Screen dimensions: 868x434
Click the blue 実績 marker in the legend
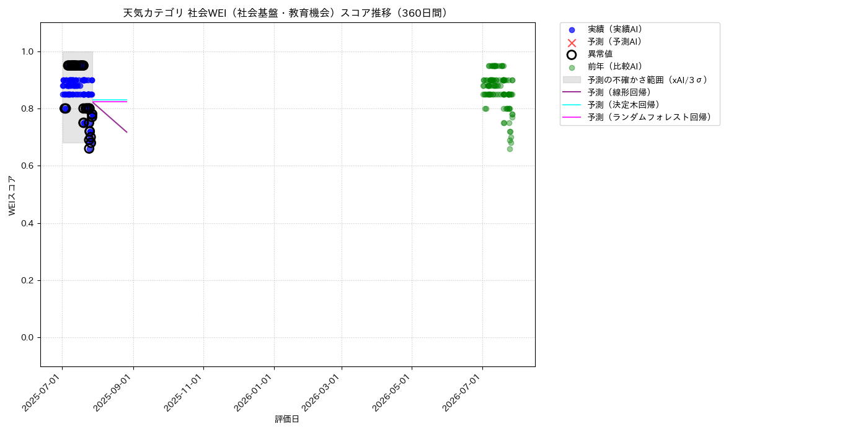point(572,30)
